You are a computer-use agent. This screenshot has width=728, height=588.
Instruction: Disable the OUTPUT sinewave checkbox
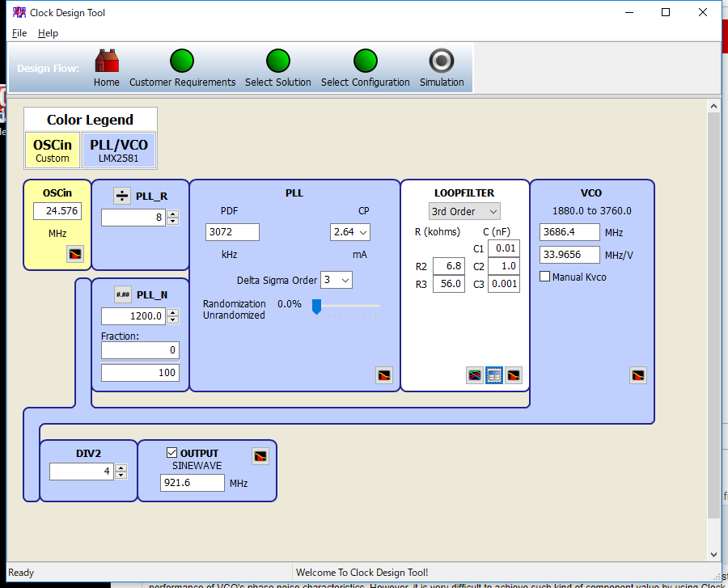pos(173,452)
